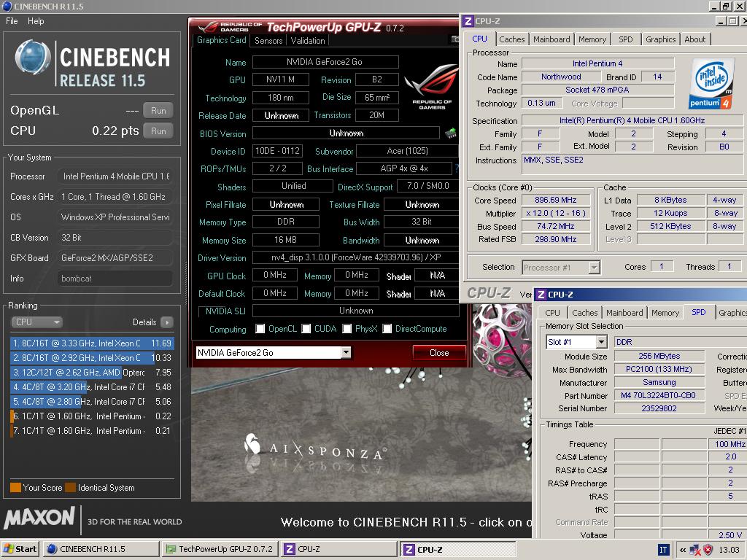Click the Part Number M4 70L3224BT0-CB0
The image size is (747, 560).
[x=659, y=395]
